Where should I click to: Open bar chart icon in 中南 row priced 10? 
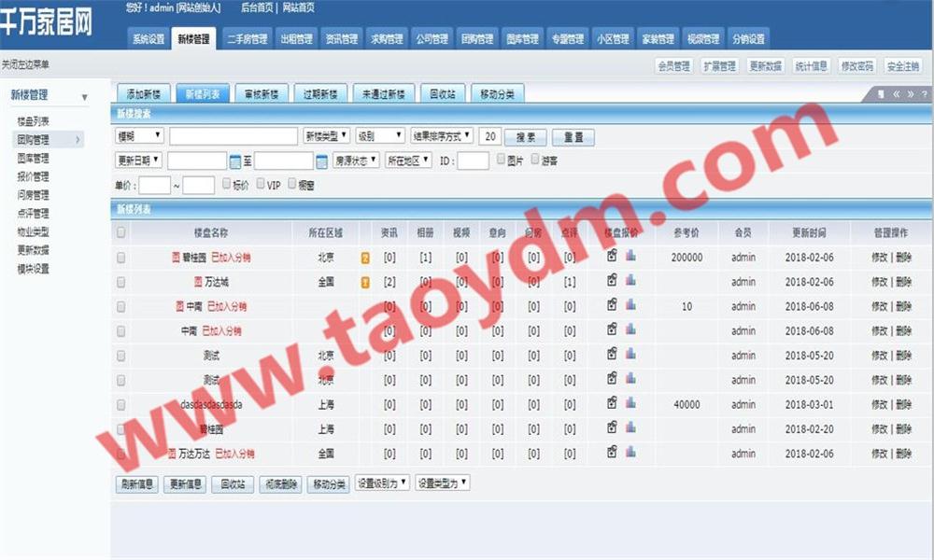click(x=630, y=304)
